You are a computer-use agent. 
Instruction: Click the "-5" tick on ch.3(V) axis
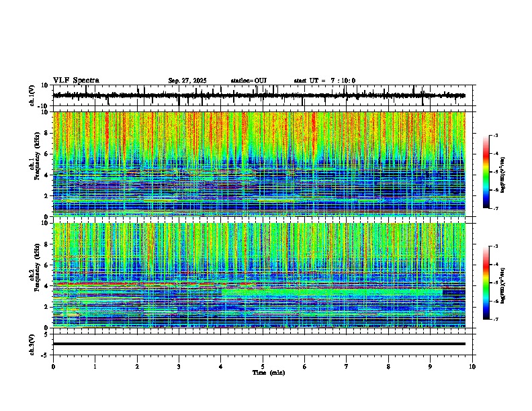[46, 355]
